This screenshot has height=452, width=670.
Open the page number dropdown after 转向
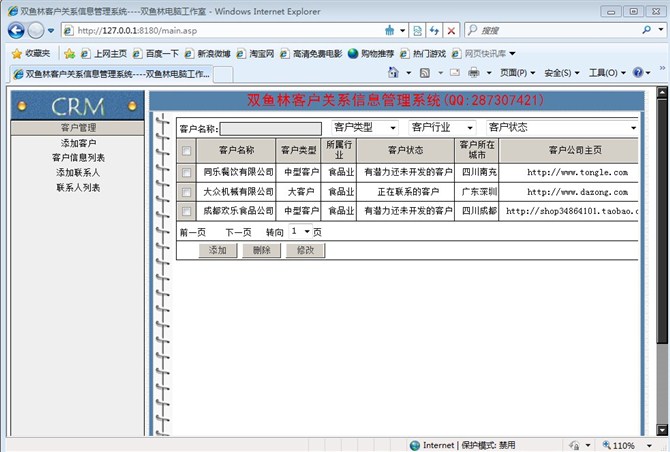tap(300, 231)
